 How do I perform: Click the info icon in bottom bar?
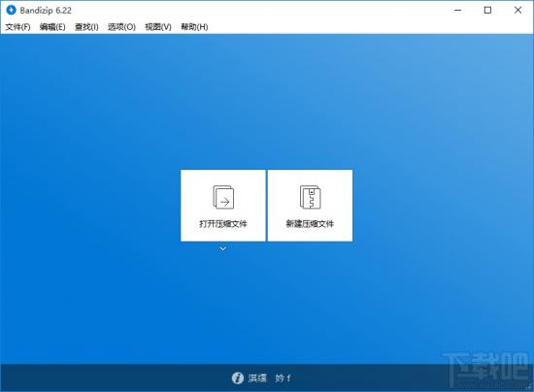click(x=237, y=377)
